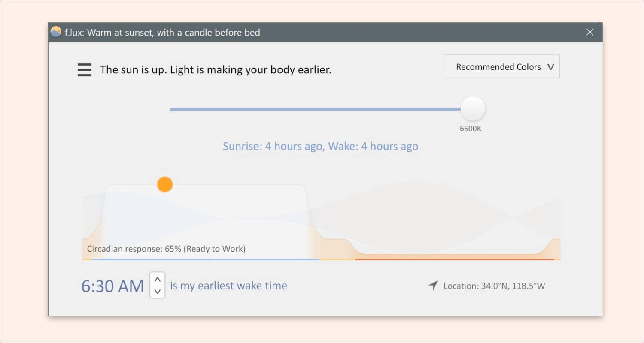
Task: Click the orange sun marker on the graph
Action: (x=165, y=184)
